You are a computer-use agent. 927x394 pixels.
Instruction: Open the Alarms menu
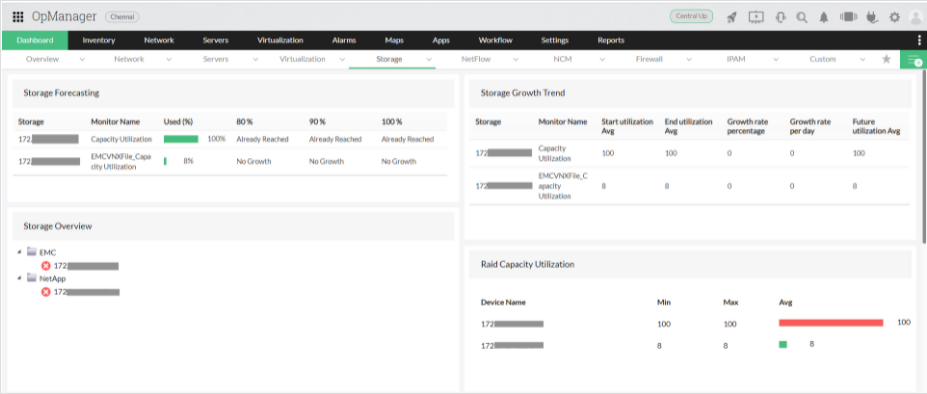(344, 40)
